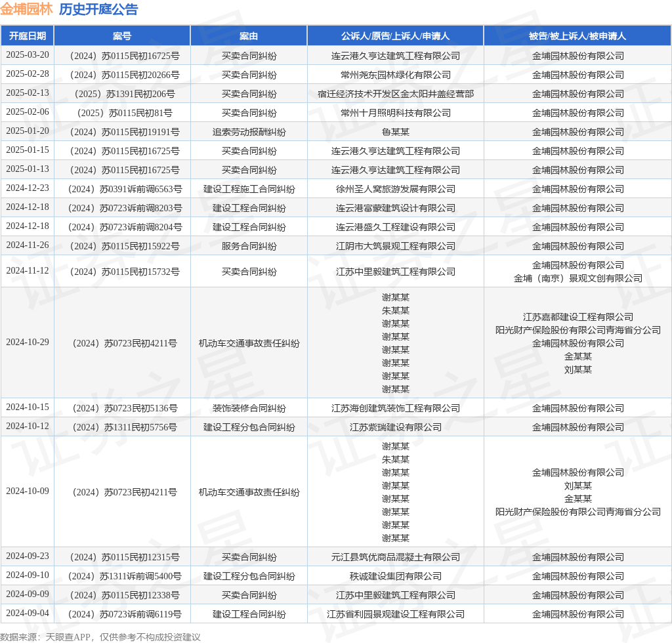Click the date 2025-03-20
This screenshot has height=643, width=672.
click(28, 55)
